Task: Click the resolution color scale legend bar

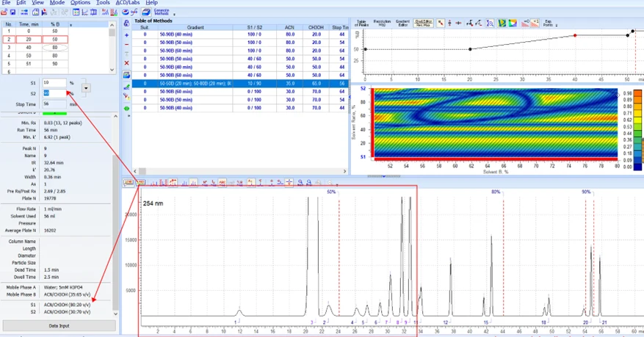Action: click(x=637, y=129)
